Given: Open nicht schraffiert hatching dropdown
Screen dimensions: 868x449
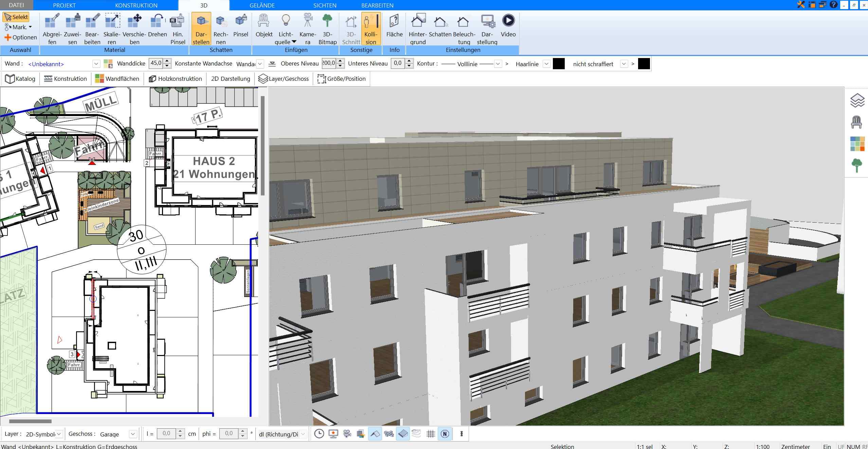Looking at the screenshot, I should (x=624, y=64).
